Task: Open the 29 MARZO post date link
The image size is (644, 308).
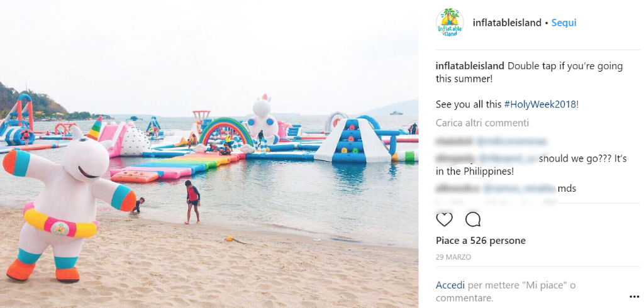Action: (453, 258)
